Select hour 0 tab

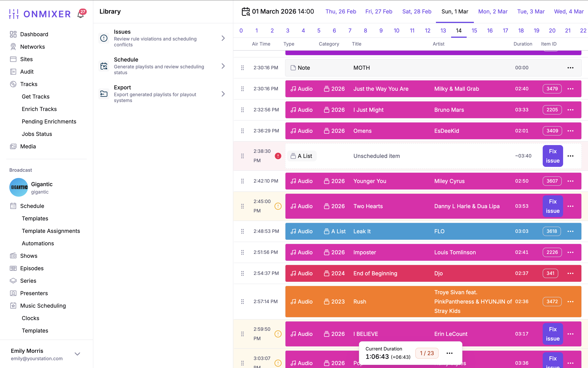click(241, 31)
